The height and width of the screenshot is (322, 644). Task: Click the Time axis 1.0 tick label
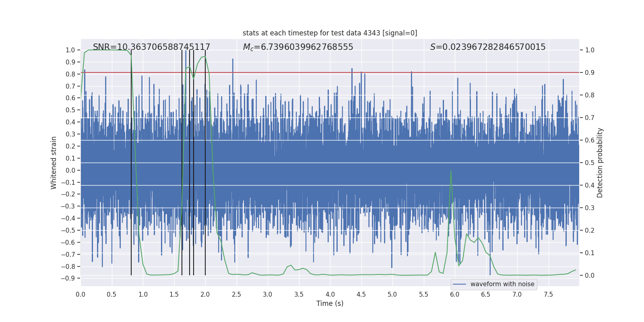(x=143, y=294)
